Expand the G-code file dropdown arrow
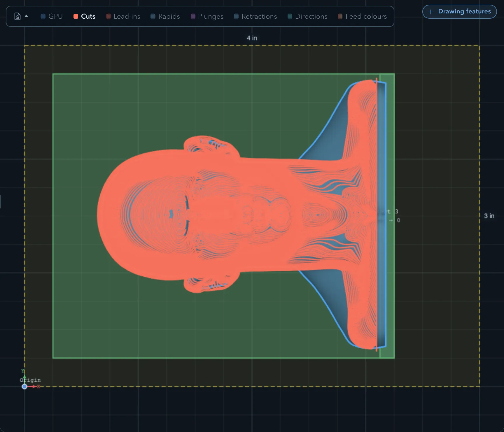The image size is (504, 432). tap(26, 16)
